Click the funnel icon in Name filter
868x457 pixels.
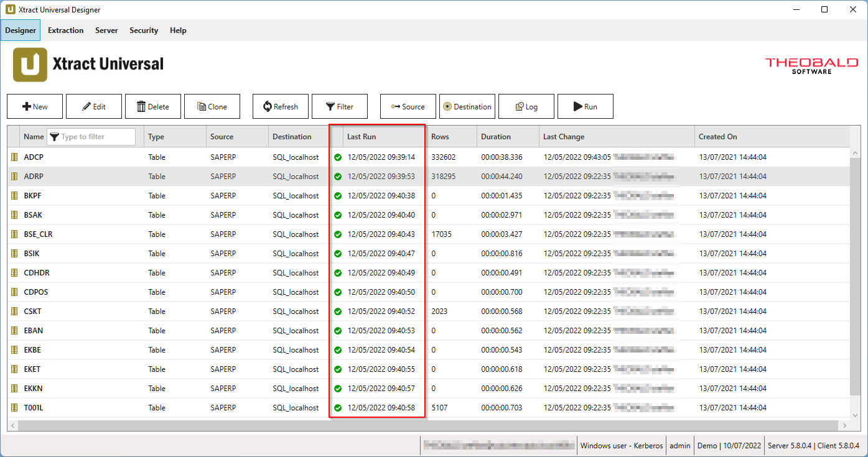(x=54, y=137)
